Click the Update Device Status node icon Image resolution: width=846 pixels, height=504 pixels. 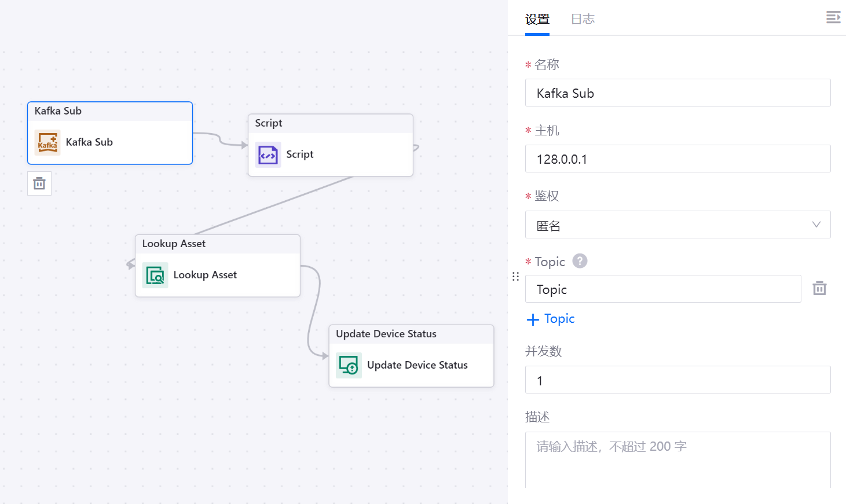[x=349, y=365]
